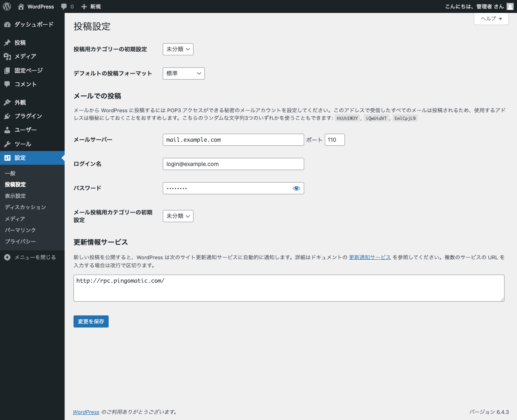The image size is (517, 420).
Task: Click the ユーザー person icon
Action: point(7,130)
